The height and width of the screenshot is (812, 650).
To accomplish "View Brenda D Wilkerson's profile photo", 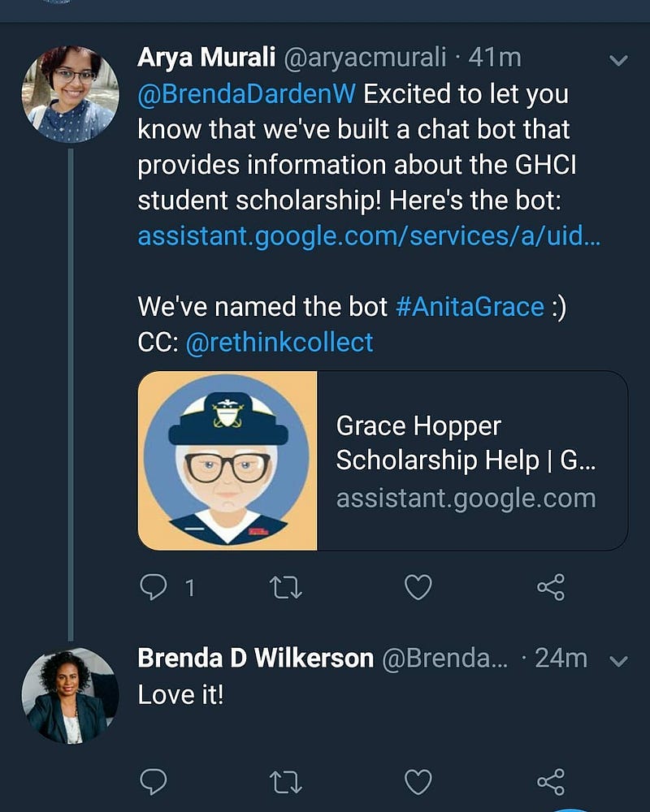I will click(x=71, y=695).
